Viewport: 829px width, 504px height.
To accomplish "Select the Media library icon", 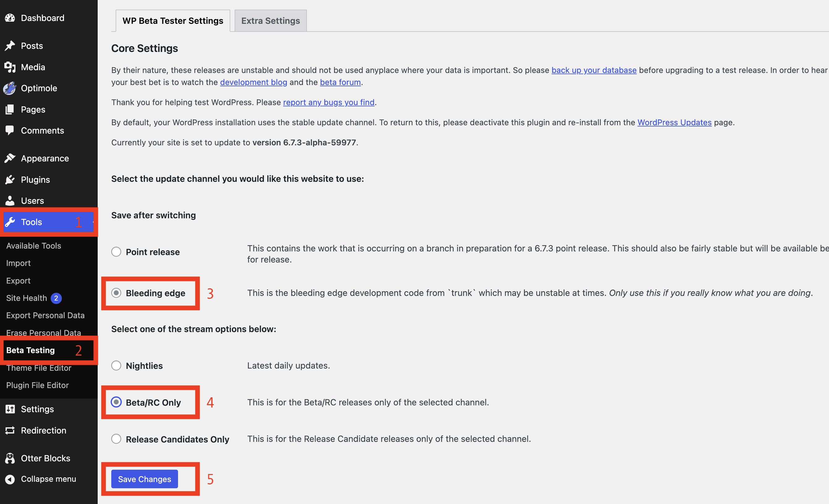I will 10,67.
